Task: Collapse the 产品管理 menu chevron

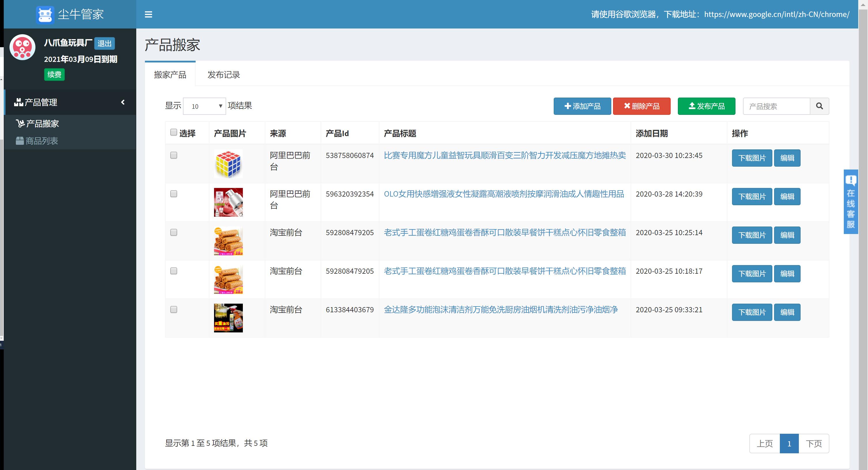Action: (123, 102)
